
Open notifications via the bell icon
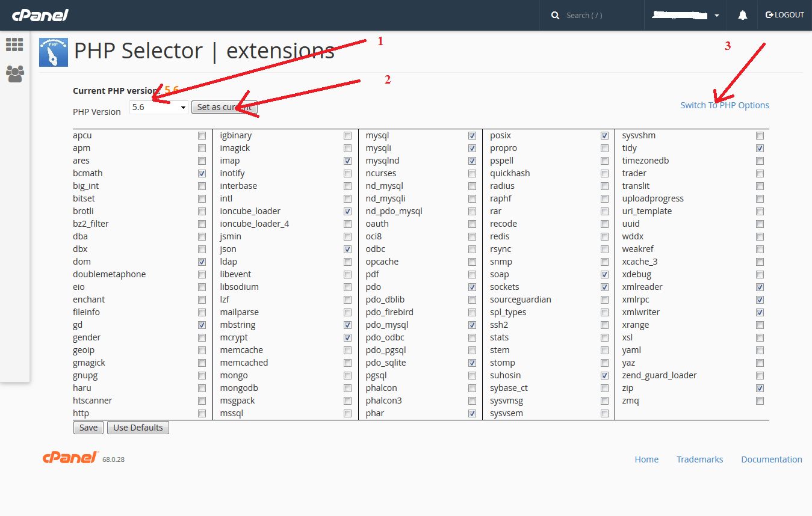(742, 15)
